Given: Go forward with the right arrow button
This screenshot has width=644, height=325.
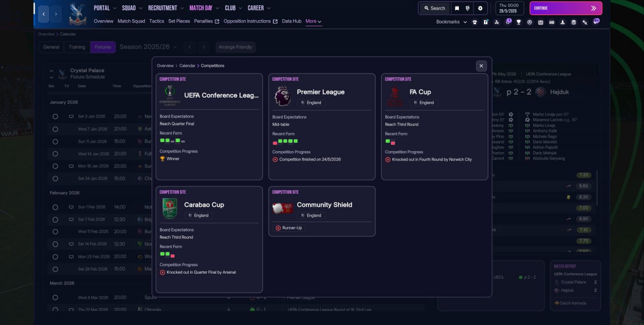Looking at the screenshot, I should point(55,14).
